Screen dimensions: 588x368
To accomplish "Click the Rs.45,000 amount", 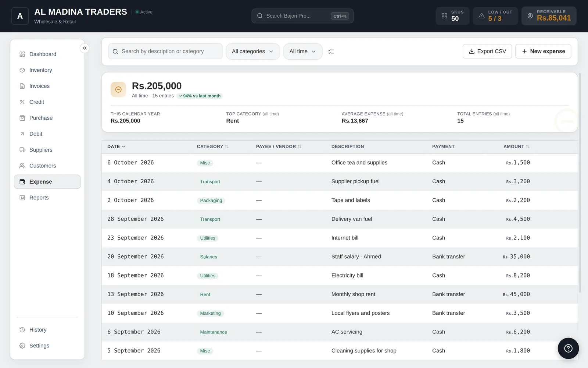I will coord(516,294).
